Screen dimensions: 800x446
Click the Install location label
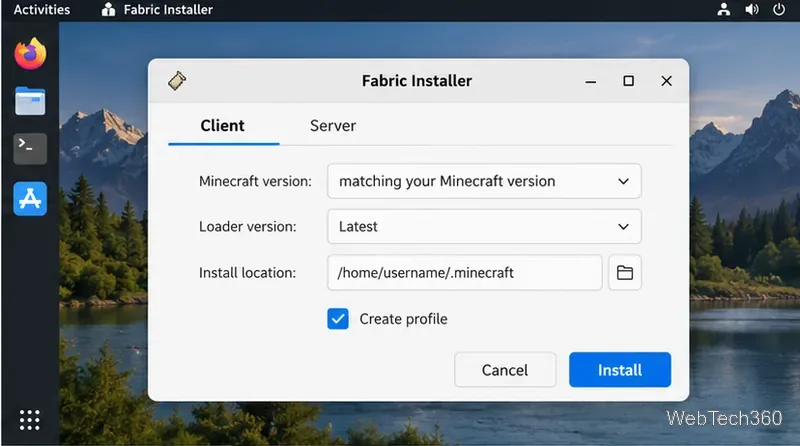(247, 272)
